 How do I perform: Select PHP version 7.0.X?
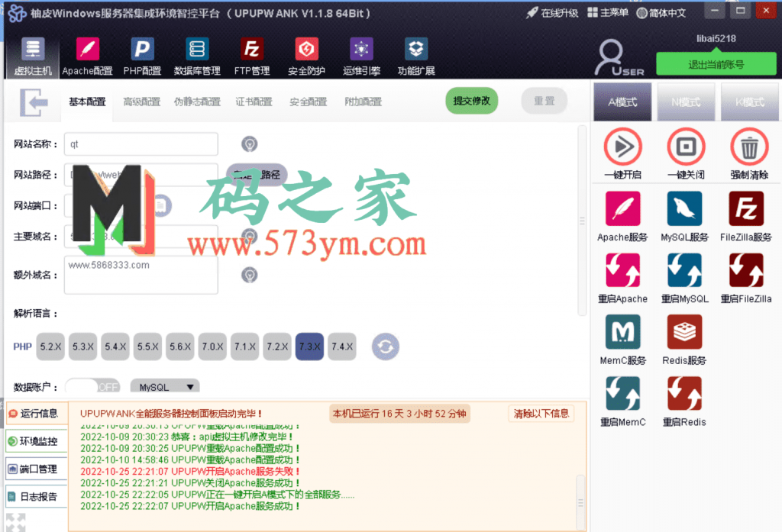(x=212, y=347)
